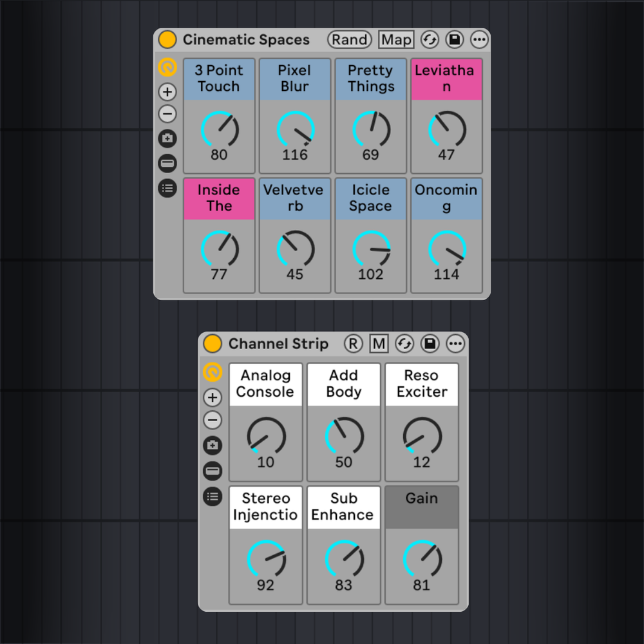
Task: Click the hot-swap preset icon on Channel Strip
Action: coord(405,343)
